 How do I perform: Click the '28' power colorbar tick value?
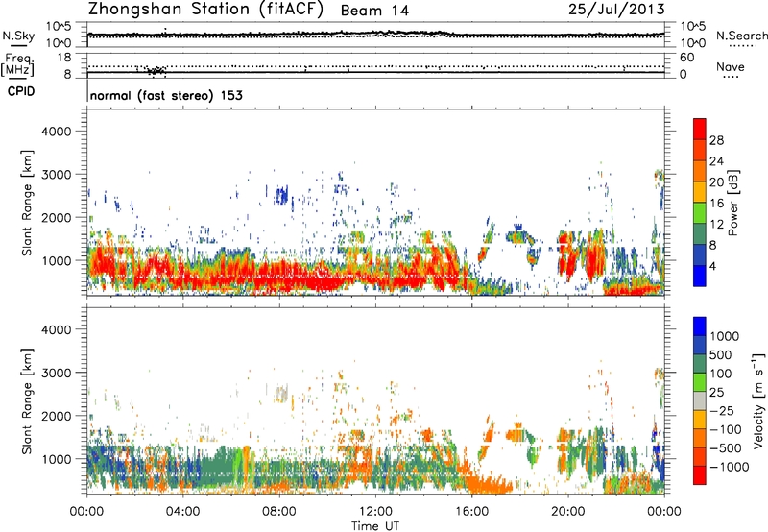coord(716,140)
